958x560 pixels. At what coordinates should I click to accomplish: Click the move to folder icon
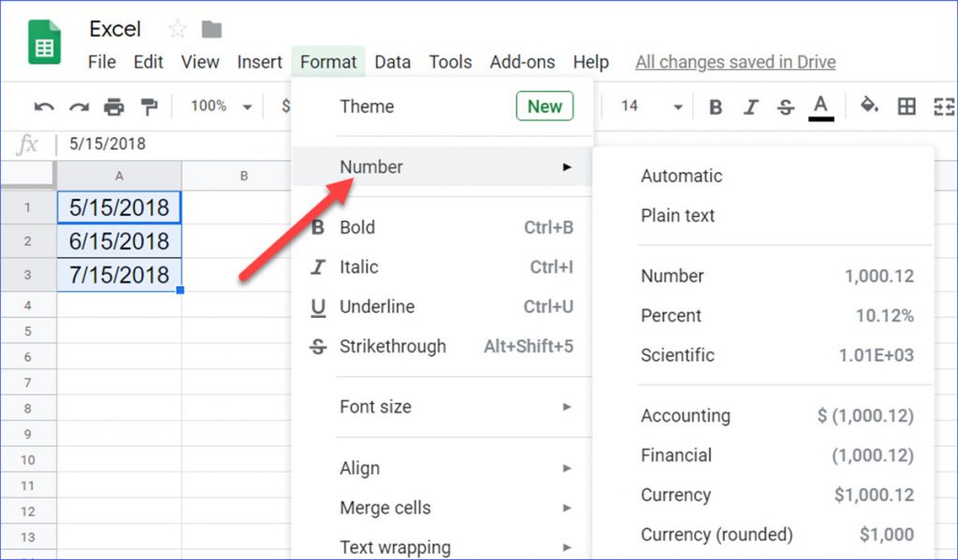pos(211,30)
